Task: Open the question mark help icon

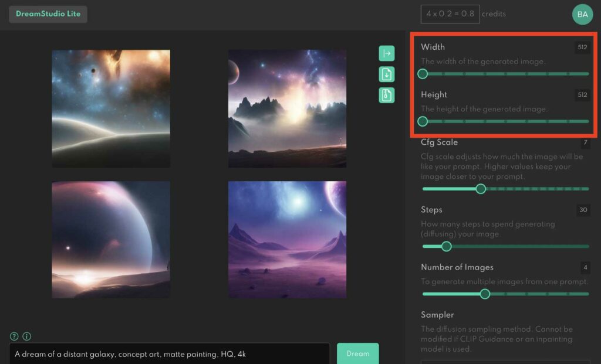Action: 14,336
